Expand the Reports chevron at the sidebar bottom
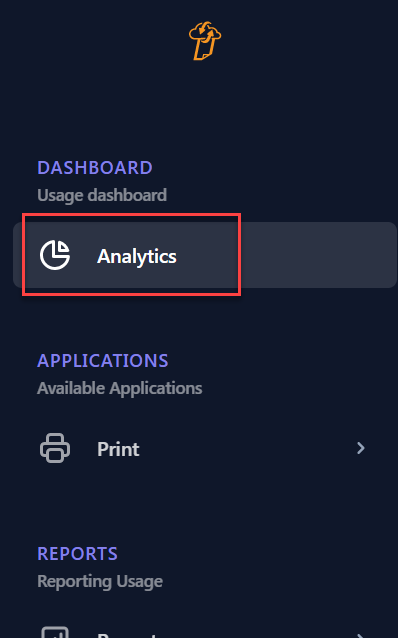 361,636
